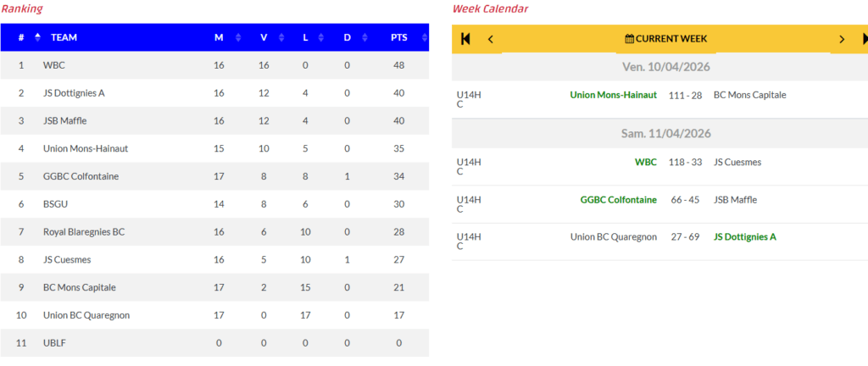Go to next week
This screenshot has width=868, height=366.
842,39
